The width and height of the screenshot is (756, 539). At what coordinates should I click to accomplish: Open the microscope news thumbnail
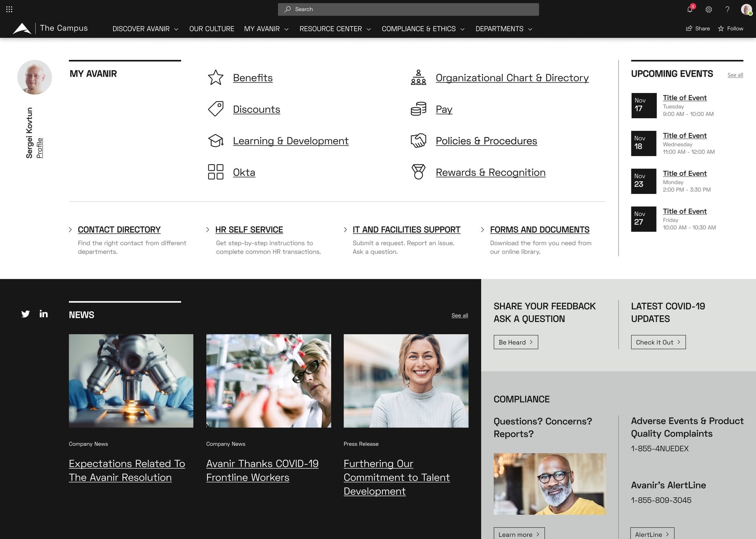(131, 381)
